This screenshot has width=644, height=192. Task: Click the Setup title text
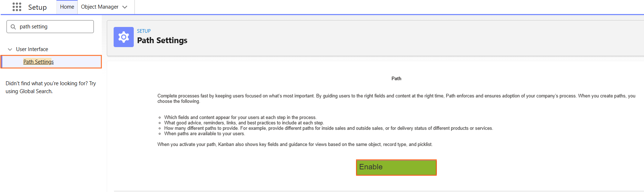point(37,7)
